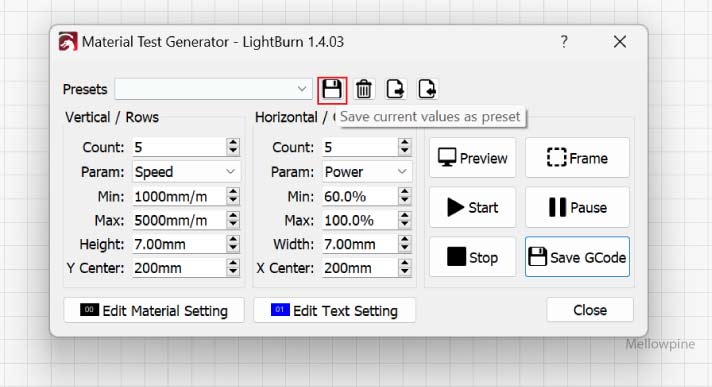This screenshot has height=387, width=712.
Task: Click the Height 7.00mm field
Action: [179, 244]
